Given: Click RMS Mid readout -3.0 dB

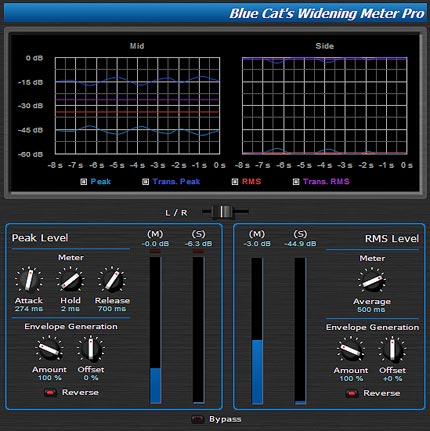Looking at the screenshot, I should coord(257,244).
